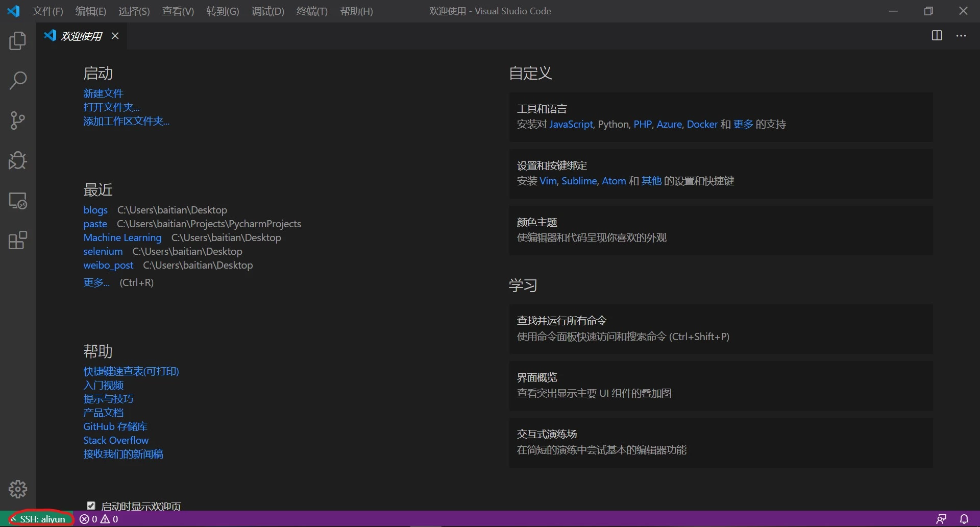Click the split editor icon

pyautogui.click(x=937, y=35)
